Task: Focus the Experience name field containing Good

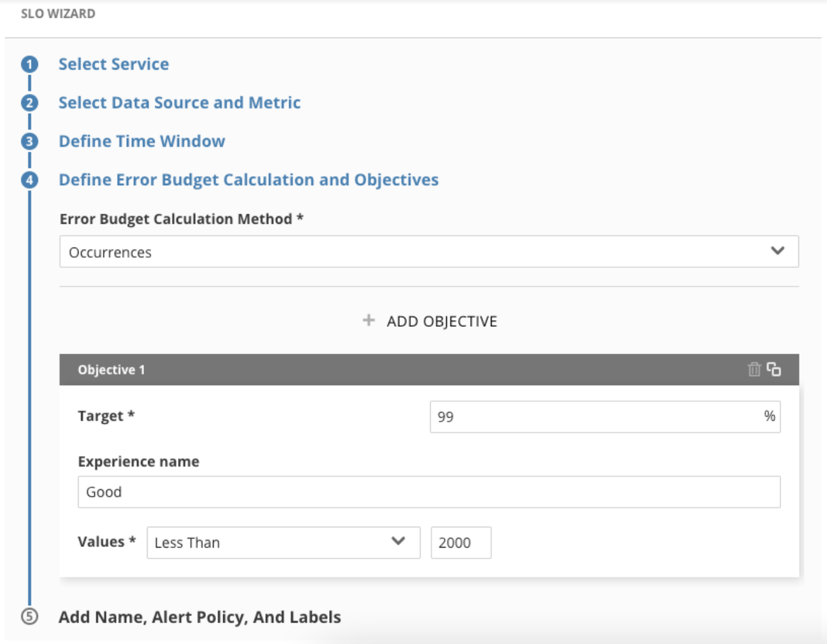Action: click(x=429, y=492)
